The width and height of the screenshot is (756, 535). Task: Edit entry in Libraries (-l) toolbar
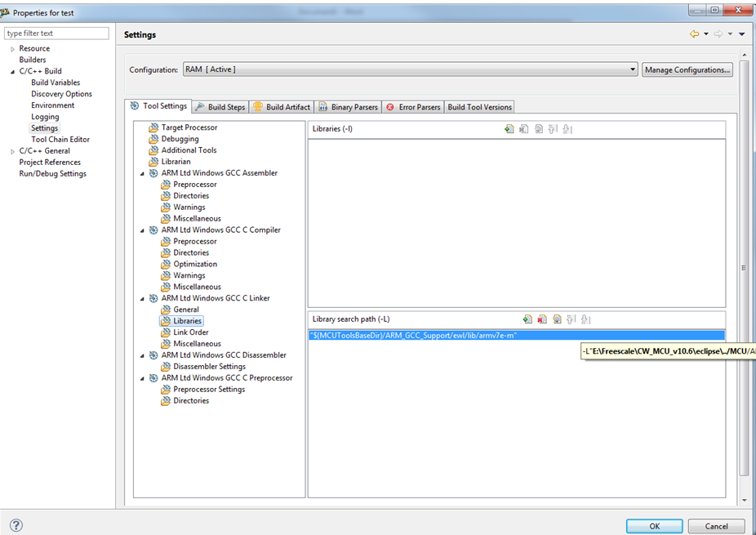(539, 129)
